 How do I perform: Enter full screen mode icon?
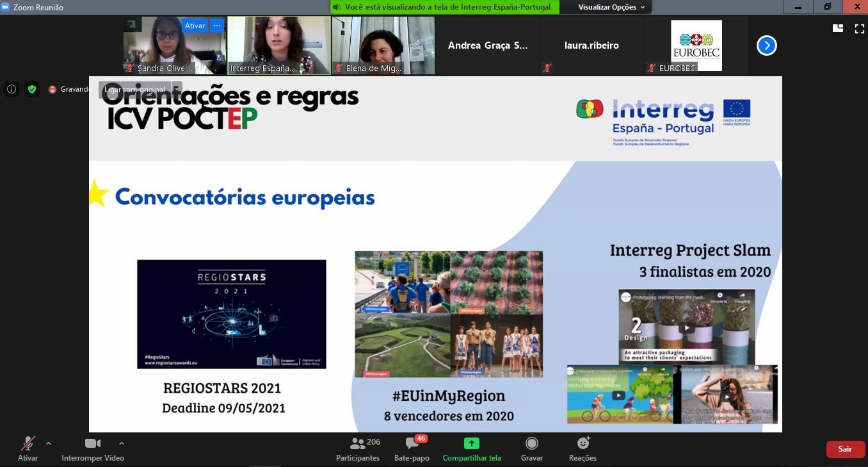[x=860, y=28]
